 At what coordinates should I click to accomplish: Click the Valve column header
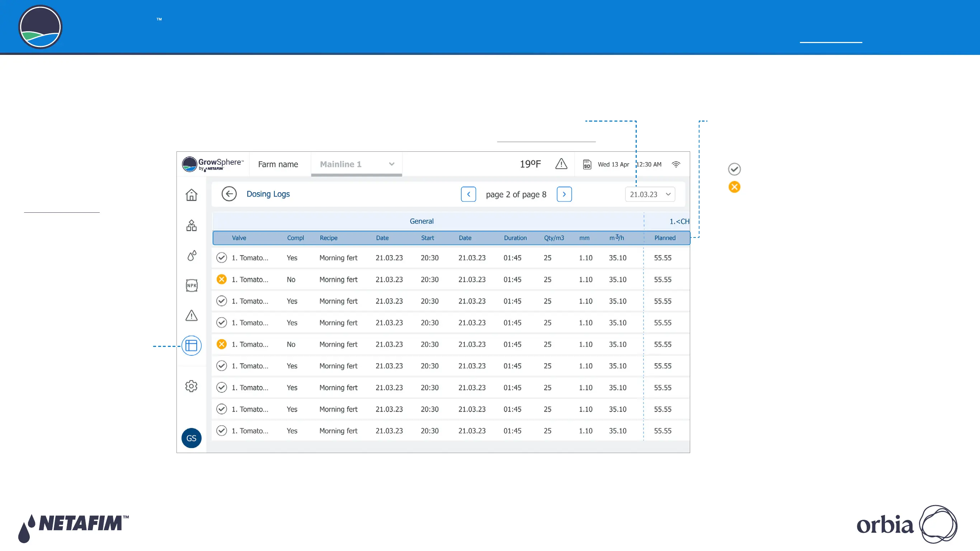click(239, 238)
